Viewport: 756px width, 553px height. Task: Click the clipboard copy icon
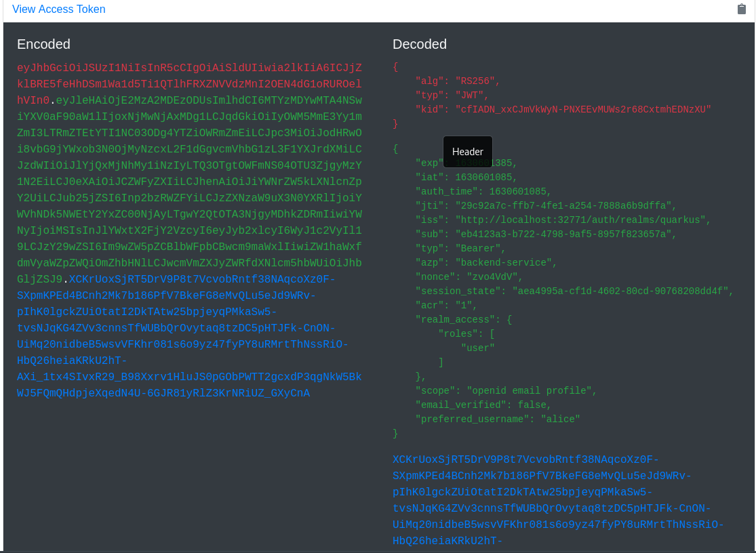click(x=742, y=9)
